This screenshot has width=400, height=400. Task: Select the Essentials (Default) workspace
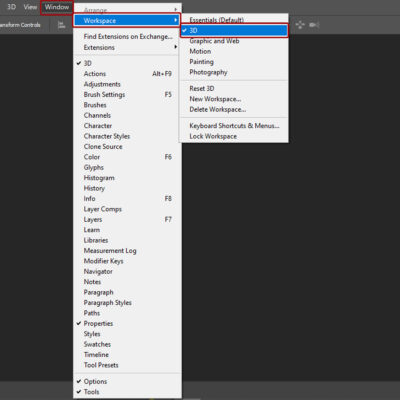pos(234,20)
